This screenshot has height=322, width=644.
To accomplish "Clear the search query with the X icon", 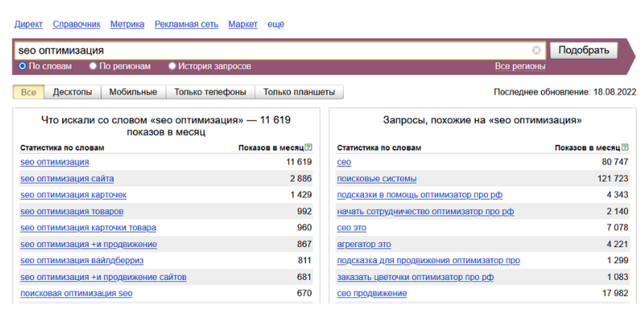I will [x=537, y=51].
